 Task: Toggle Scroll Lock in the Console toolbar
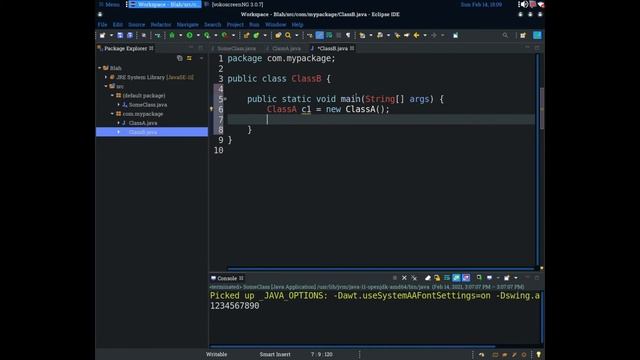[x=437, y=278]
